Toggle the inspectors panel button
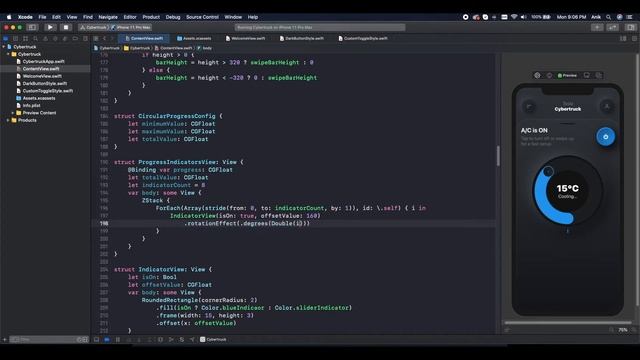 pos(630,27)
